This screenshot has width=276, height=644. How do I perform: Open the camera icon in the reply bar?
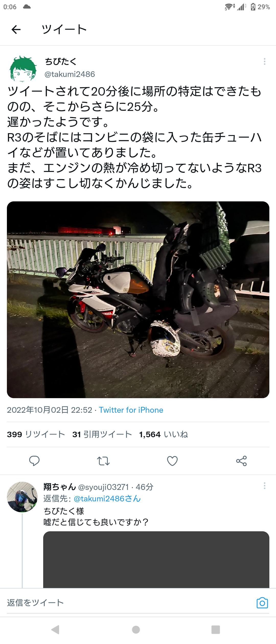tap(262, 603)
